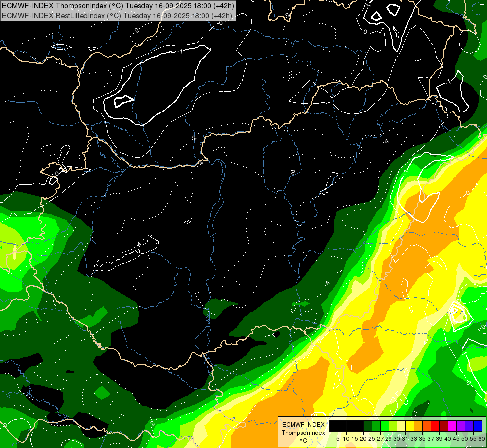The width and height of the screenshot is (487, 448).
Task: Click the 'ECMWF-INDEX' label inside the legend box
Action: pyautogui.click(x=303, y=425)
